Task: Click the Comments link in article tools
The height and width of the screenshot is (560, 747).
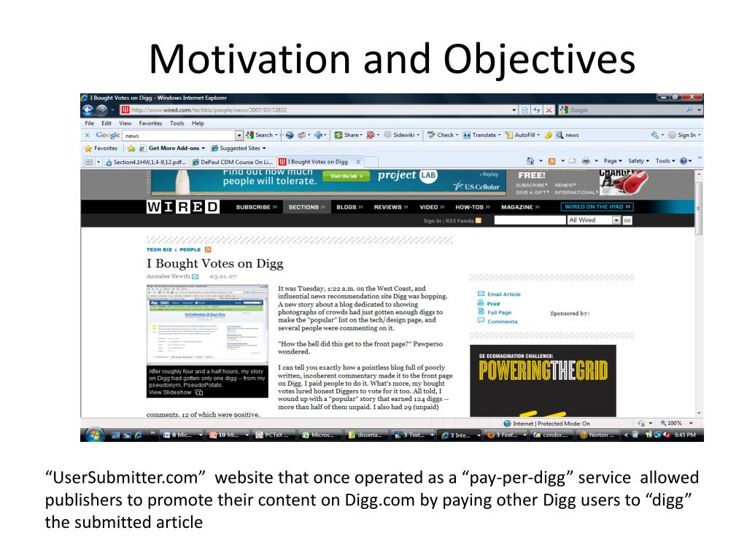Action: pyautogui.click(x=502, y=322)
